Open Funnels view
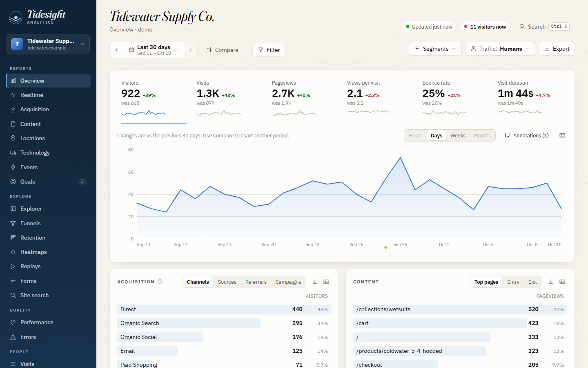The height and width of the screenshot is (368, 588). pyautogui.click(x=48, y=223)
